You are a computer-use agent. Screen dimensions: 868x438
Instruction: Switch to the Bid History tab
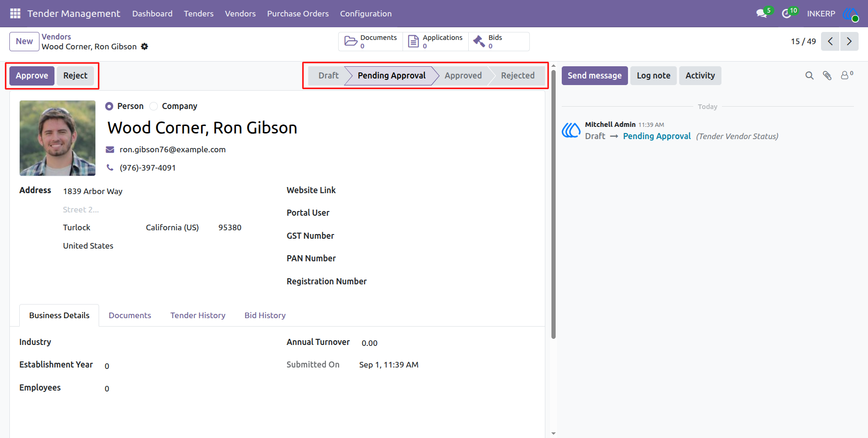(x=265, y=315)
